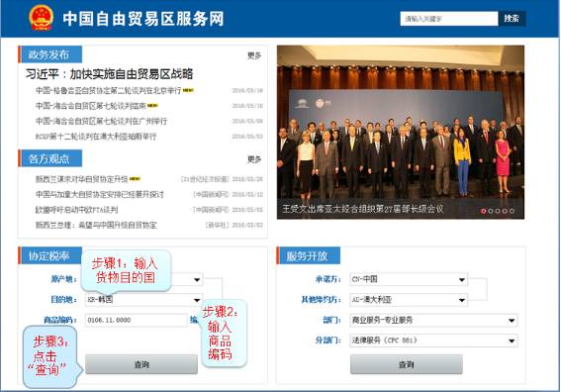
Task: Open 更多 link in 各方观点 section
Action: 254,159
